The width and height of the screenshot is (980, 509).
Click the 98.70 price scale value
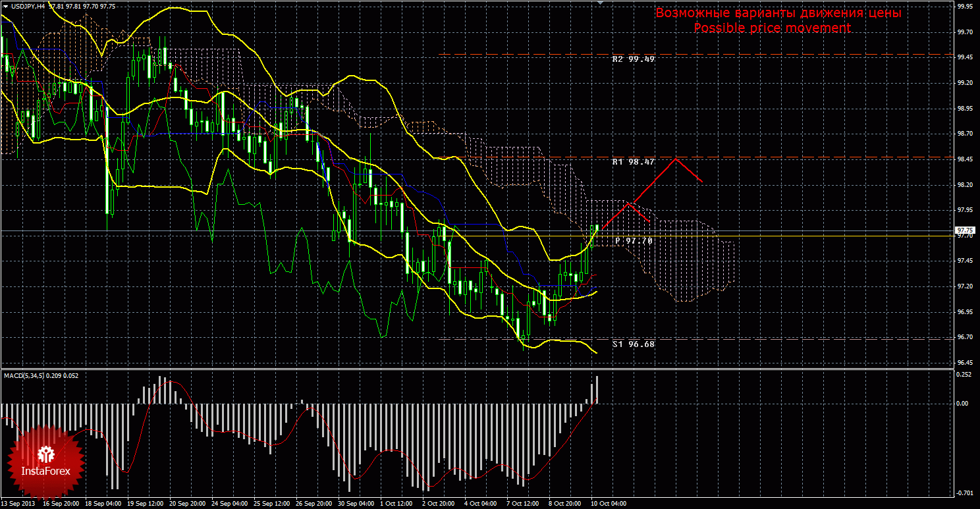pos(964,134)
